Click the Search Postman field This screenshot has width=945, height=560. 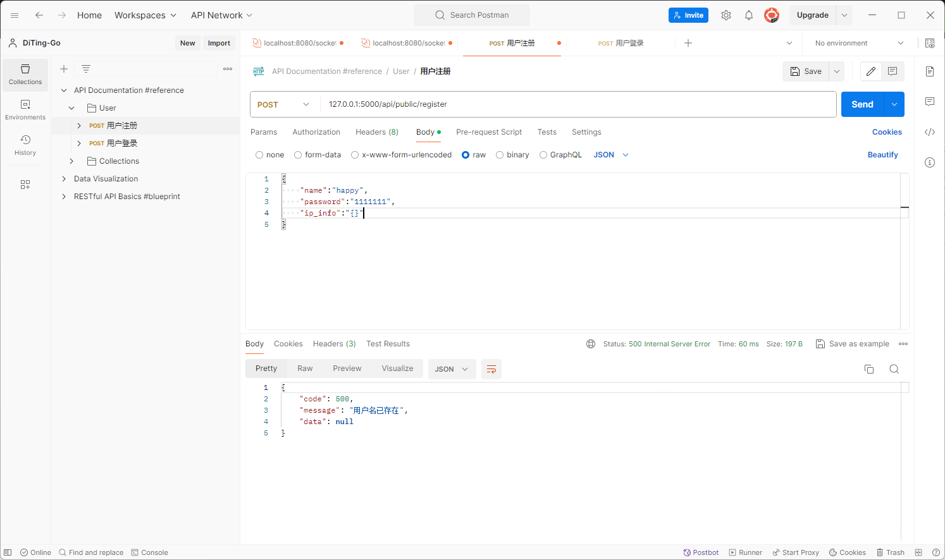click(472, 15)
